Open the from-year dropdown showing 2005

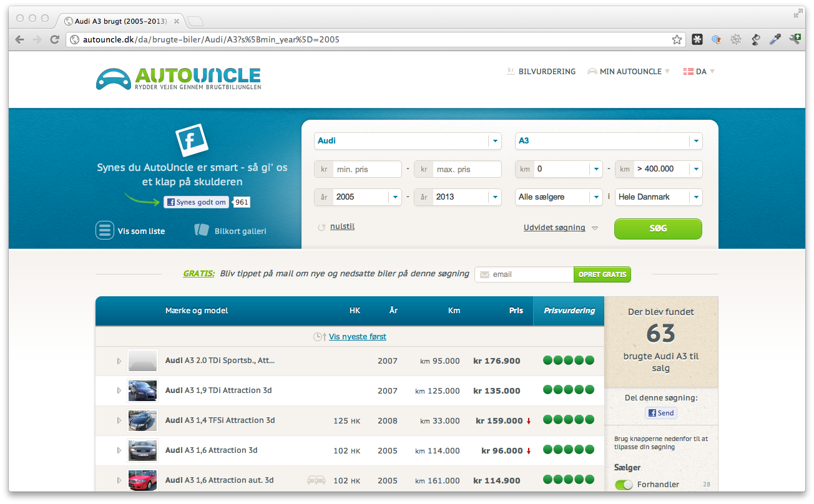pos(358,197)
